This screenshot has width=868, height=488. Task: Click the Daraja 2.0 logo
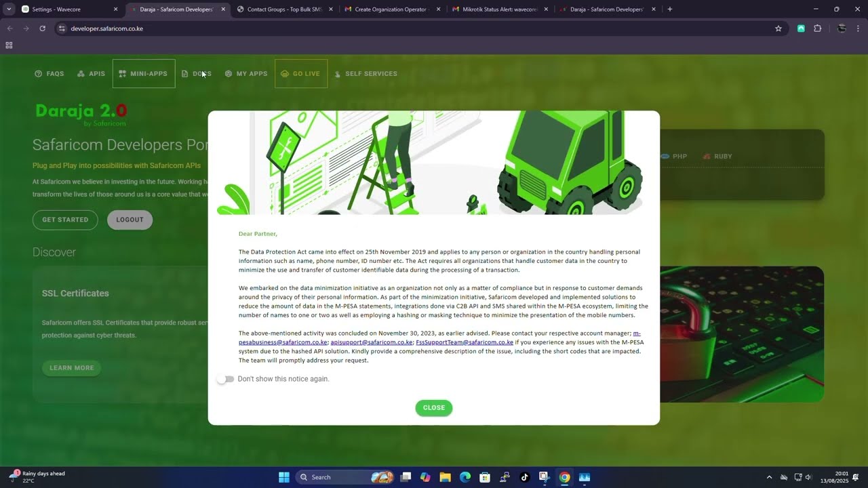click(81, 113)
